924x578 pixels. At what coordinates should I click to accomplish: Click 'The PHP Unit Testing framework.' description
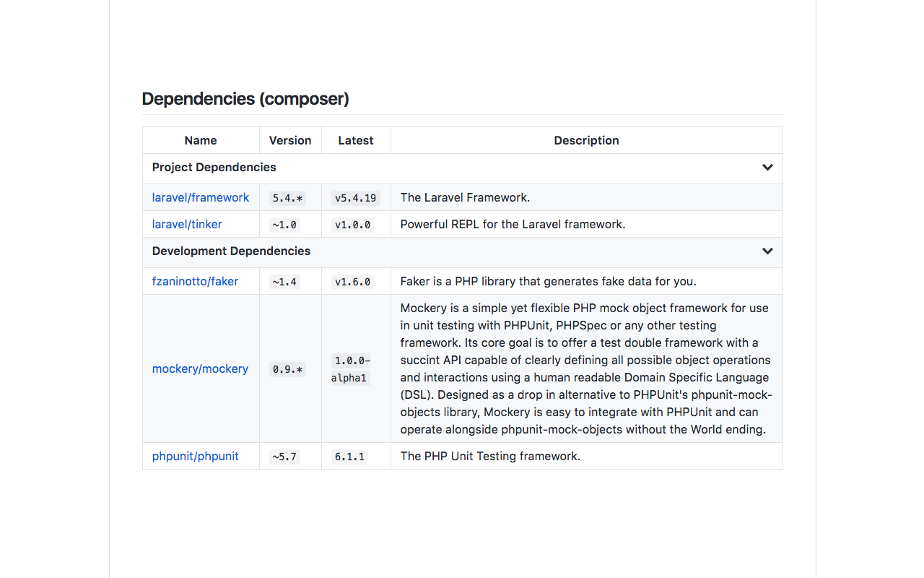tap(491, 456)
